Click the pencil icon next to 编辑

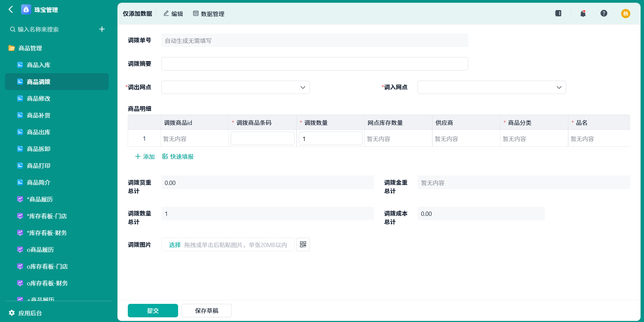click(x=166, y=13)
